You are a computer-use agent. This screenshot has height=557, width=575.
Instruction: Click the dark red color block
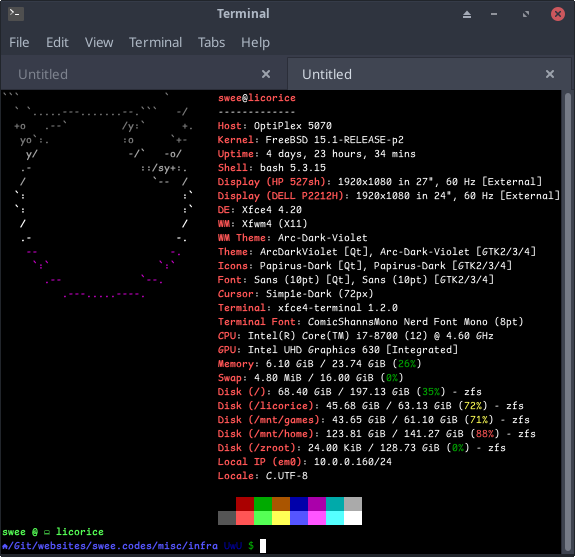click(245, 504)
